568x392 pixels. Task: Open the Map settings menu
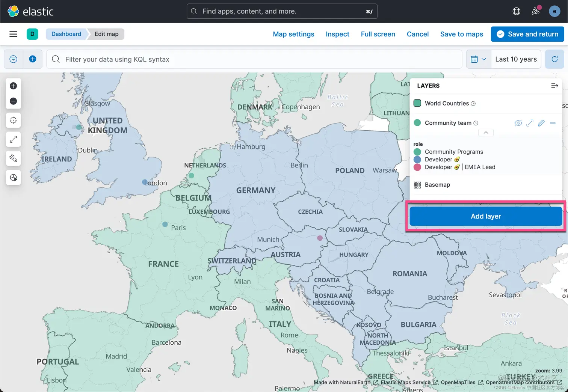(x=293, y=34)
